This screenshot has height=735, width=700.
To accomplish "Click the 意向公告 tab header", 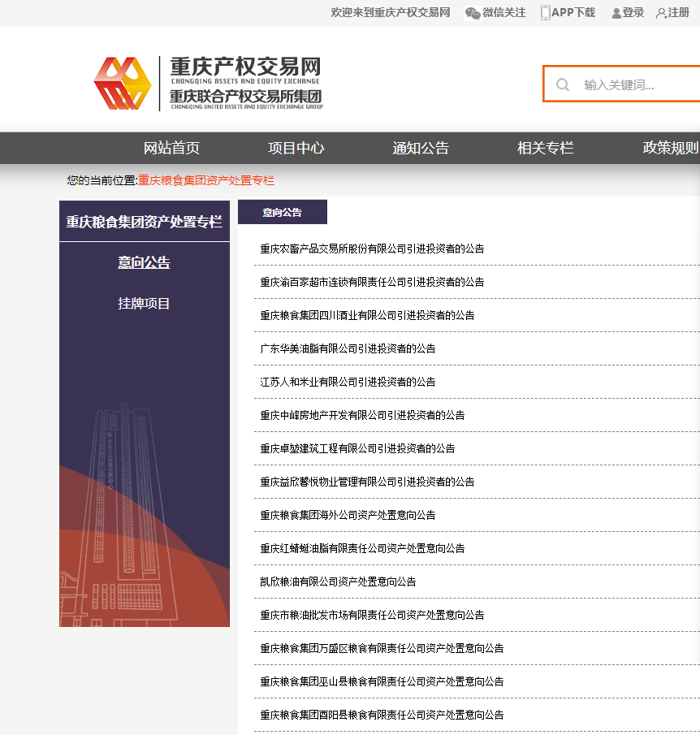I will (283, 212).
